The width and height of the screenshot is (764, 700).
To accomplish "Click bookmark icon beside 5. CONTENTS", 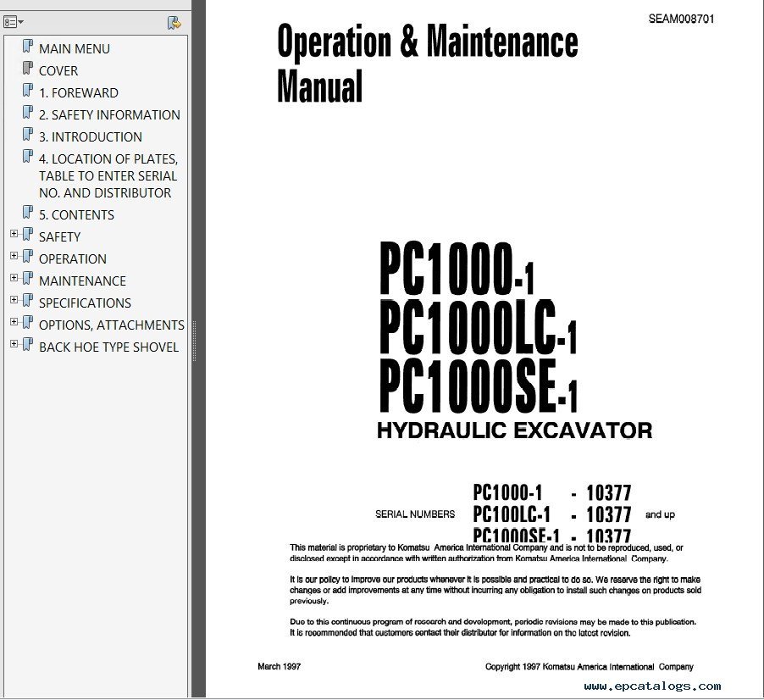I will 28,212.
